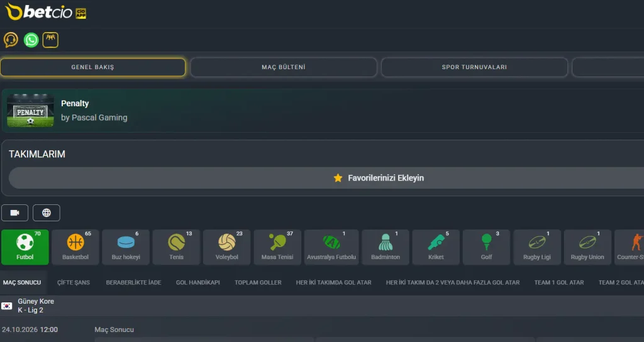Open live support headset icon

click(11, 40)
